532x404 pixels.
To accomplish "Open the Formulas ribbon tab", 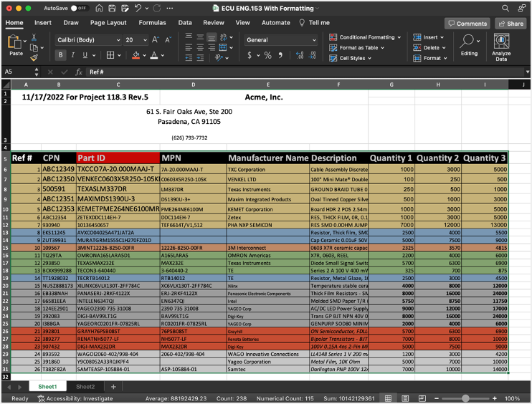I will 152,23.
